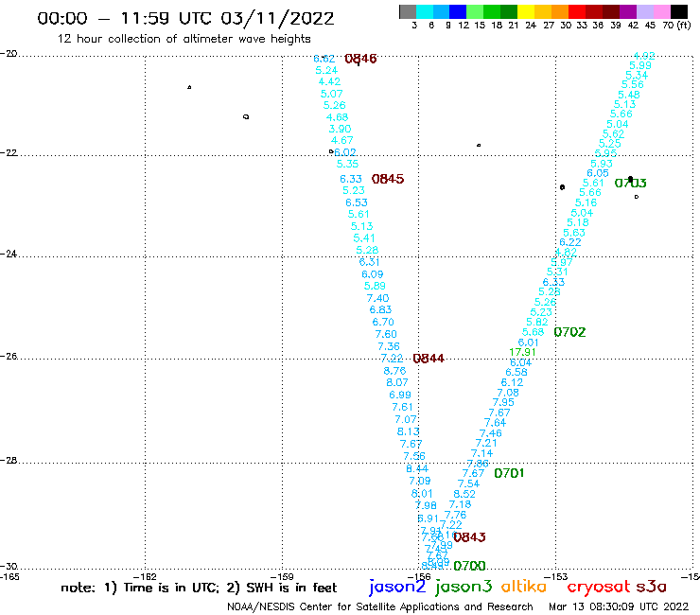Click the -28 latitude axis label
700x615 pixels.
pos(8,460)
